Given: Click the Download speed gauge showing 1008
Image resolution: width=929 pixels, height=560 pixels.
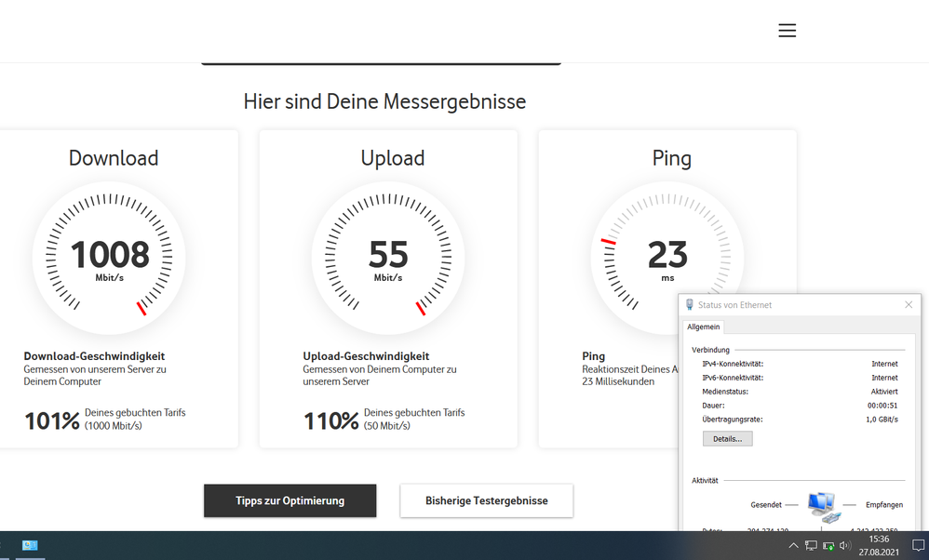Looking at the screenshot, I should [109, 258].
